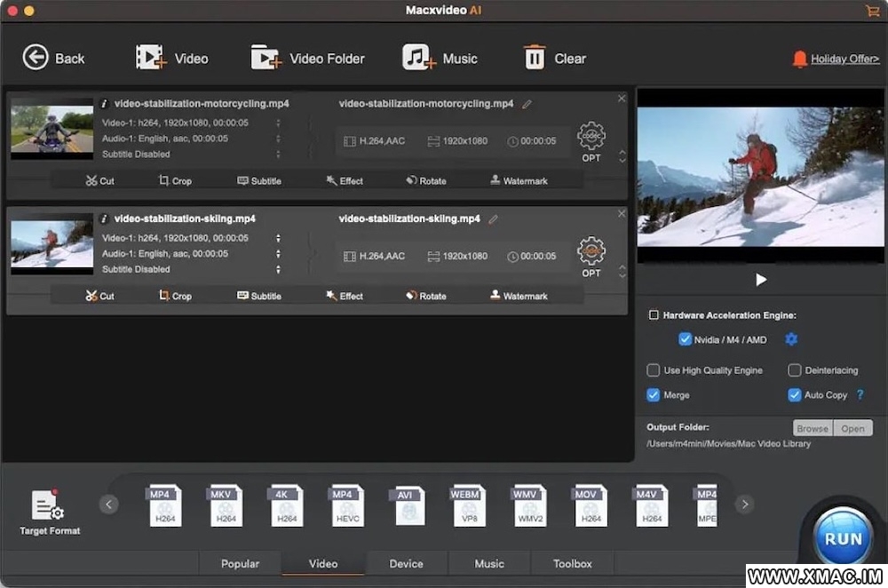Click the Music add icon
The height and width of the screenshot is (588, 888).
coord(419,58)
